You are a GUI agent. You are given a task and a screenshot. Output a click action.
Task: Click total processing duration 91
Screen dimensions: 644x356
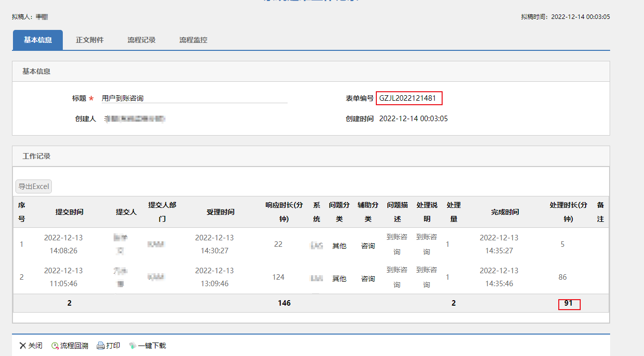tap(568, 303)
